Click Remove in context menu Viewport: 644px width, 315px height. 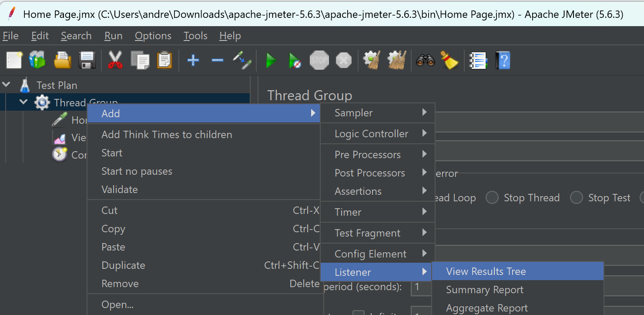204,284
